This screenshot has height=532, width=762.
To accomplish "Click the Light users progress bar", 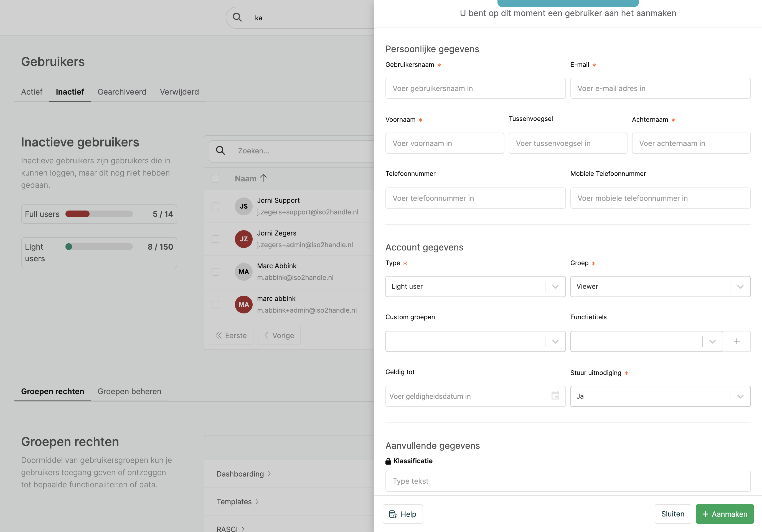I will coord(99,247).
